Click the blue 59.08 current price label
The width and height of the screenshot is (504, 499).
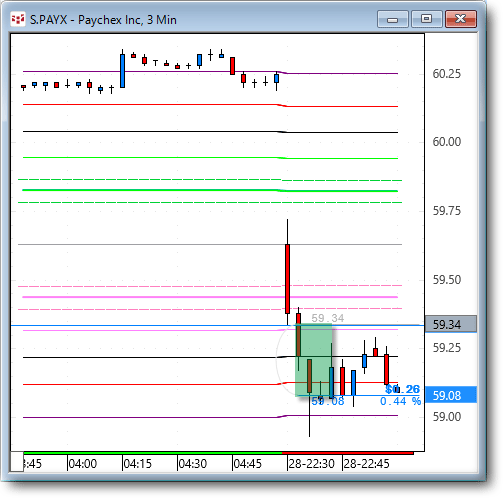pyautogui.click(x=451, y=395)
